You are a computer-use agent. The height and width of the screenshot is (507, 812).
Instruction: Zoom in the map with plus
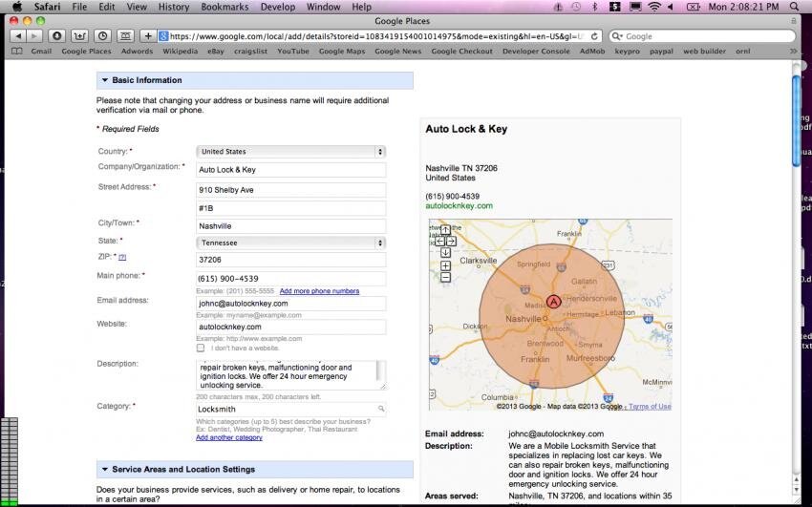click(x=445, y=265)
